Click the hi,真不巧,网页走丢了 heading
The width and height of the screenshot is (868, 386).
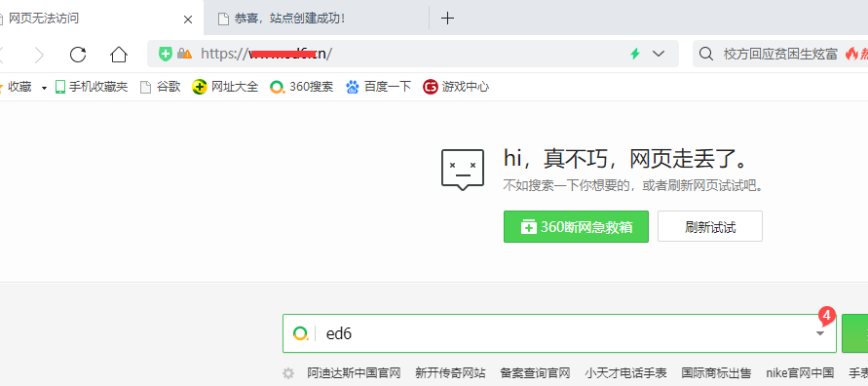626,160
